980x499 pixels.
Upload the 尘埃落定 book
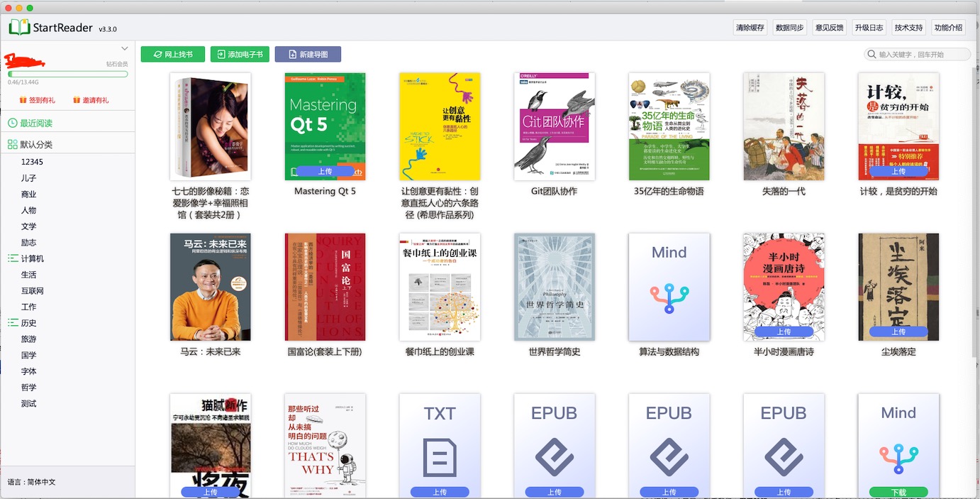click(x=898, y=331)
